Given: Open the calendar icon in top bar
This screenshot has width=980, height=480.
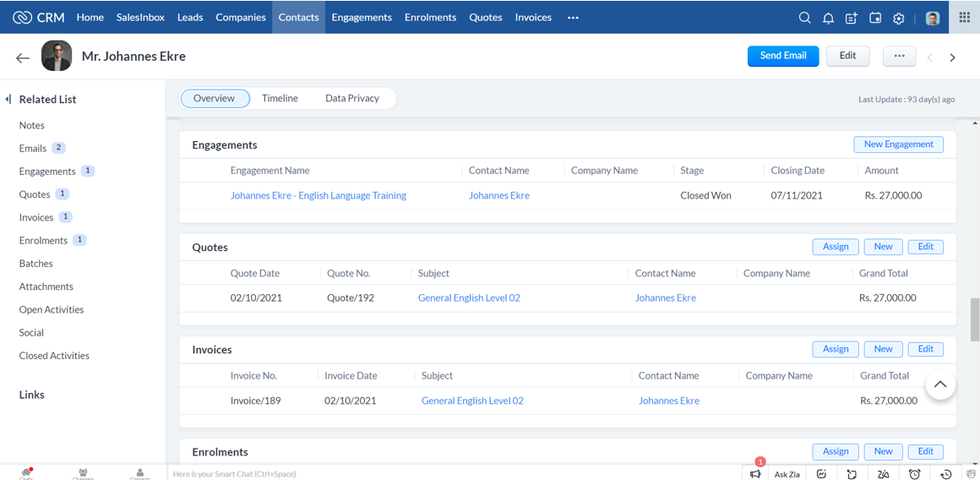Looking at the screenshot, I should tap(875, 18).
